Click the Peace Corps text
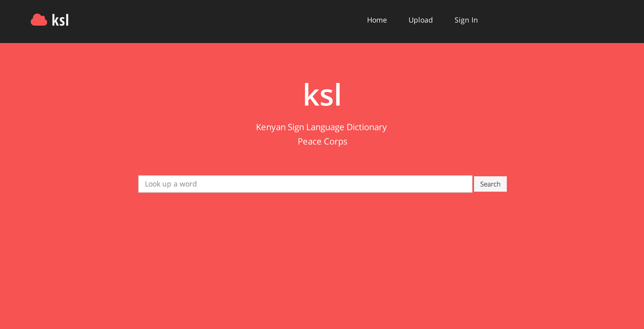Screen dimensions: 644x329 (x=322, y=142)
